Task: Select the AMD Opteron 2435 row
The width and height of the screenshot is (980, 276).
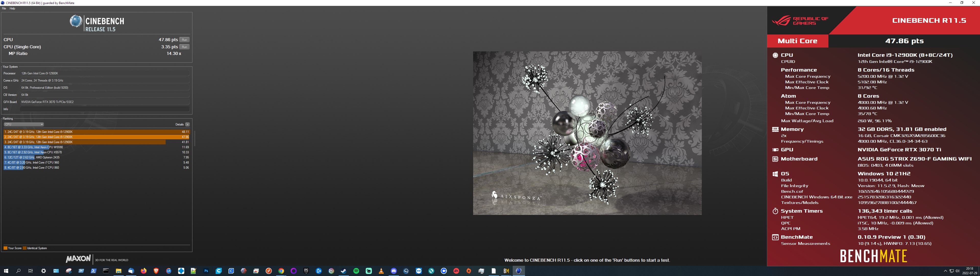Action: 96,157
